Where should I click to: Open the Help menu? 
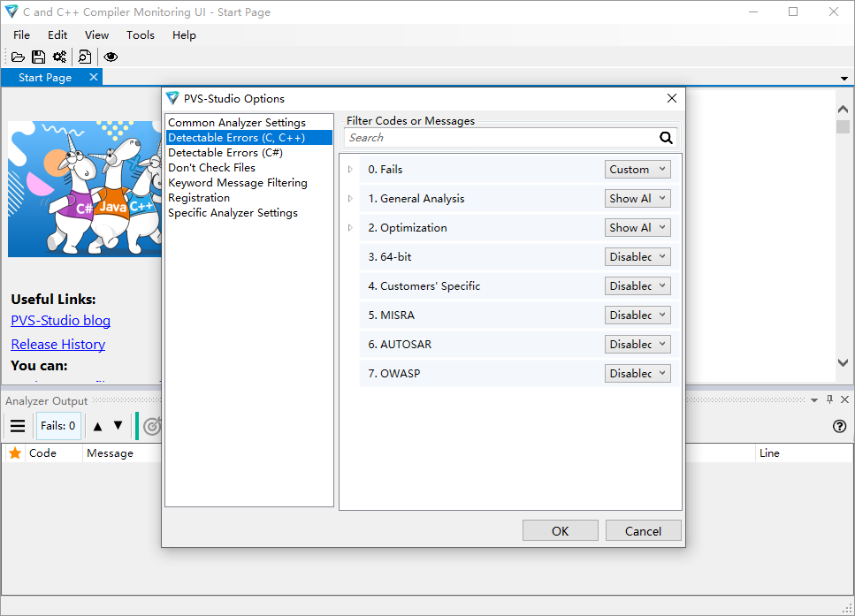coord(184,34)
